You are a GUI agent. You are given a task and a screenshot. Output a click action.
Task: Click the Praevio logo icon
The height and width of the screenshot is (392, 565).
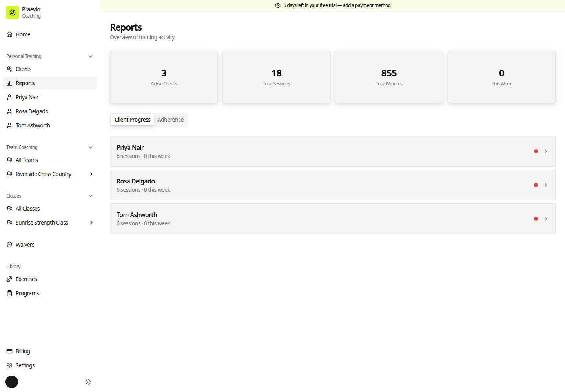tap(13, 13)
